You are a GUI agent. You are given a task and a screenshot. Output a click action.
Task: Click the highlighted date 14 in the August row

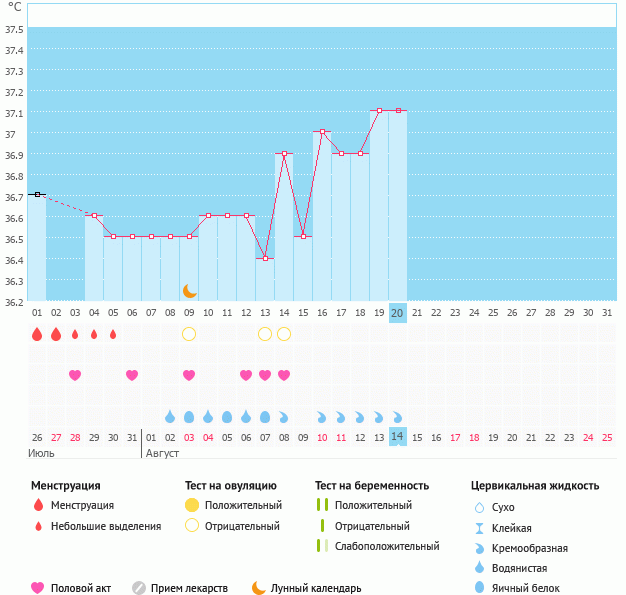[x=397, y=437]
